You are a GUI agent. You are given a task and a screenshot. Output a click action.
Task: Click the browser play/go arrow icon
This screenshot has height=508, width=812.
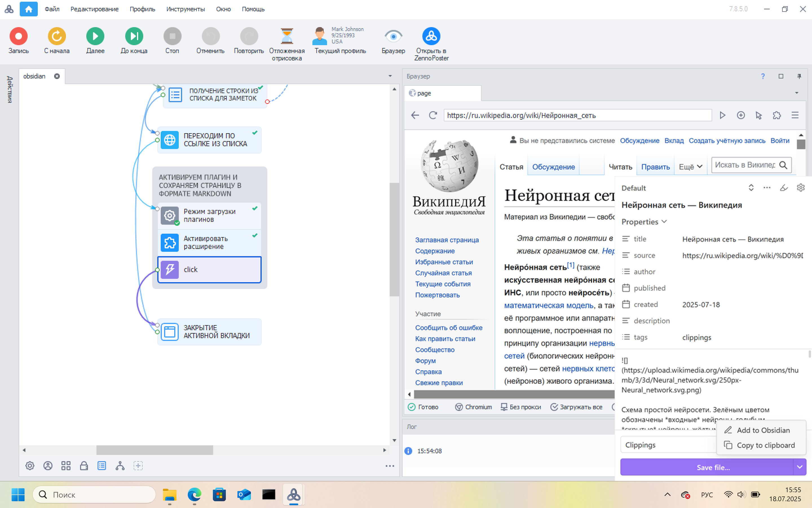click(x=722, y=115)
